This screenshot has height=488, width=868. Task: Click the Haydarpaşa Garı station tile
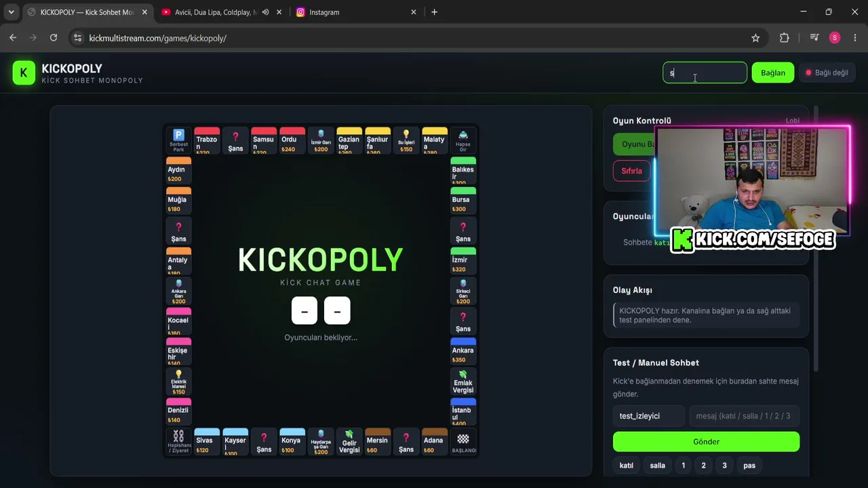coord(321,441)
